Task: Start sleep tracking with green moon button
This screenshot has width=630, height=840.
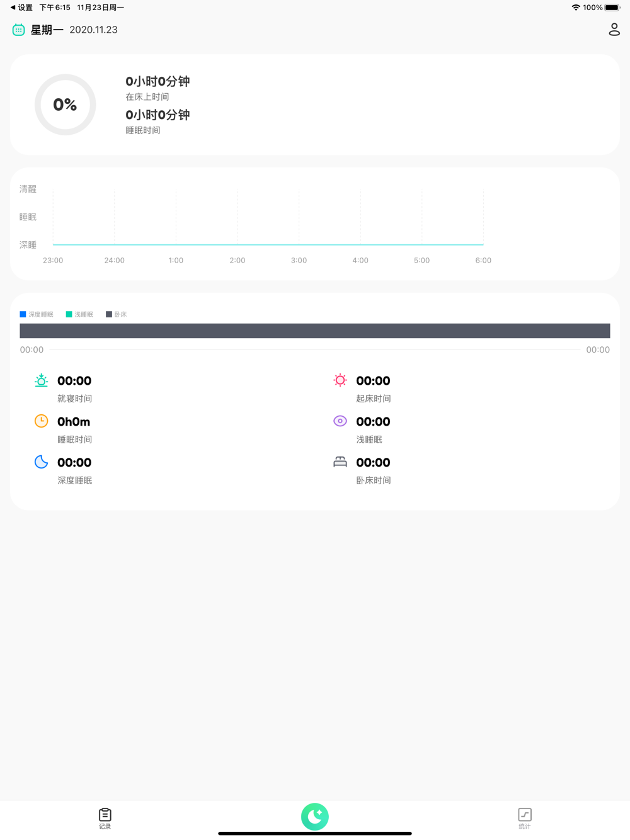Action: click(x=315, y=817)
